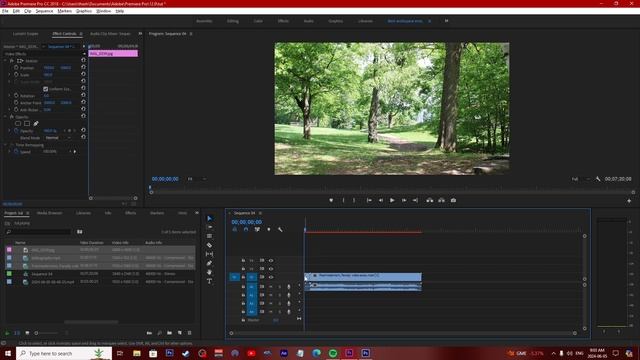Switch project panel to icon view
640x360 pixels.
(x=27, y=333)
